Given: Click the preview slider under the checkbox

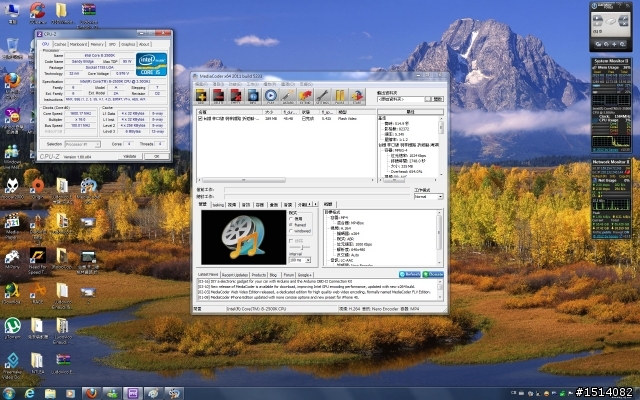Looking at the screenshot, I should point(300,247).
